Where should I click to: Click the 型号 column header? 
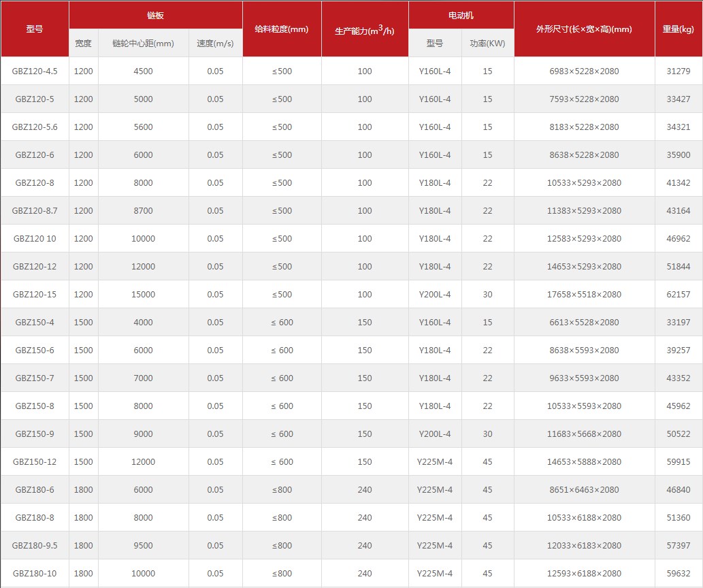(x=35, y=29)
